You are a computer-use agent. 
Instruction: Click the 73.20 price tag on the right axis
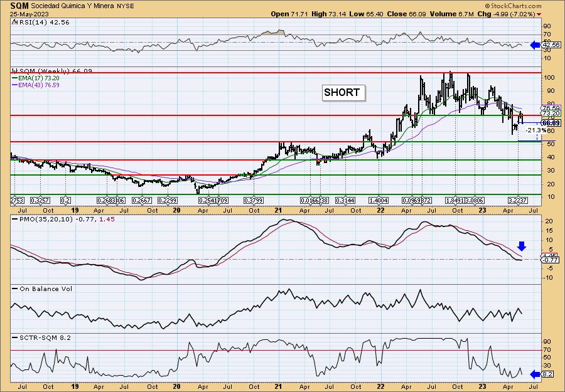(x=551, y=114)
